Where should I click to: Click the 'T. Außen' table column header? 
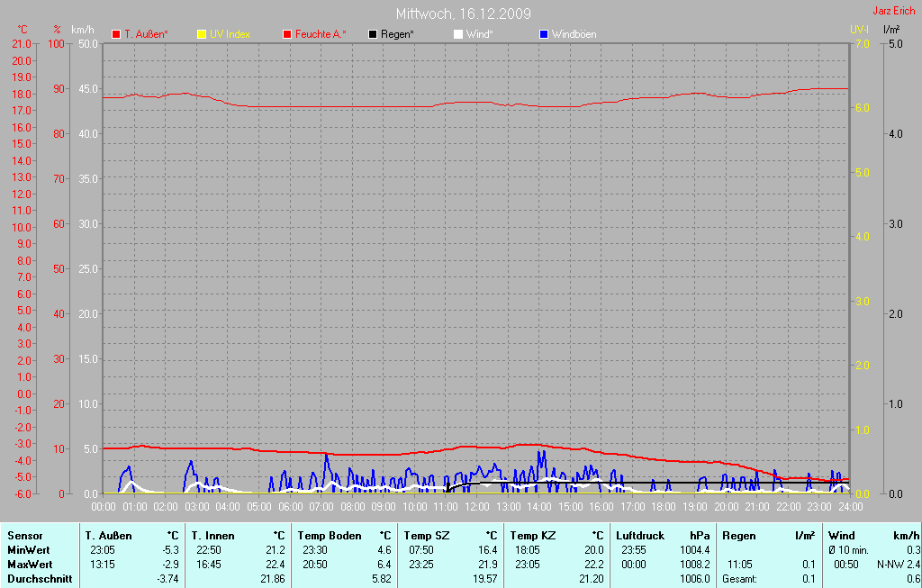click(x=109, y=536)
